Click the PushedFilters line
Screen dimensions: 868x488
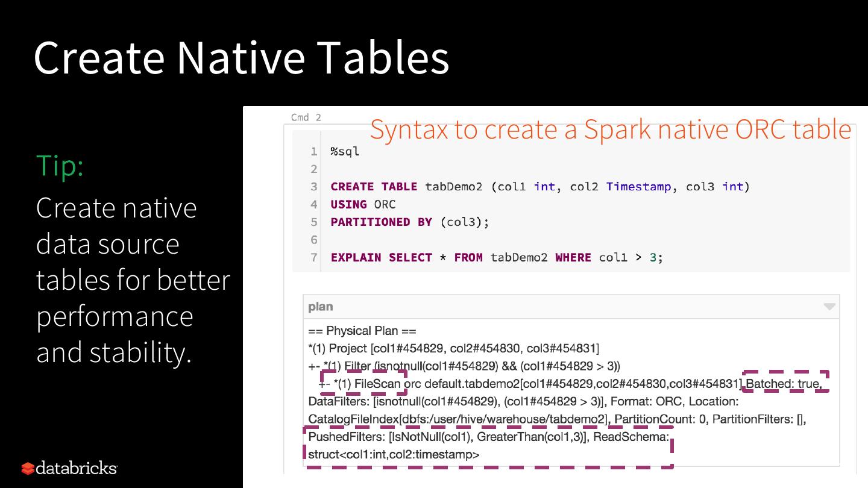488,436
